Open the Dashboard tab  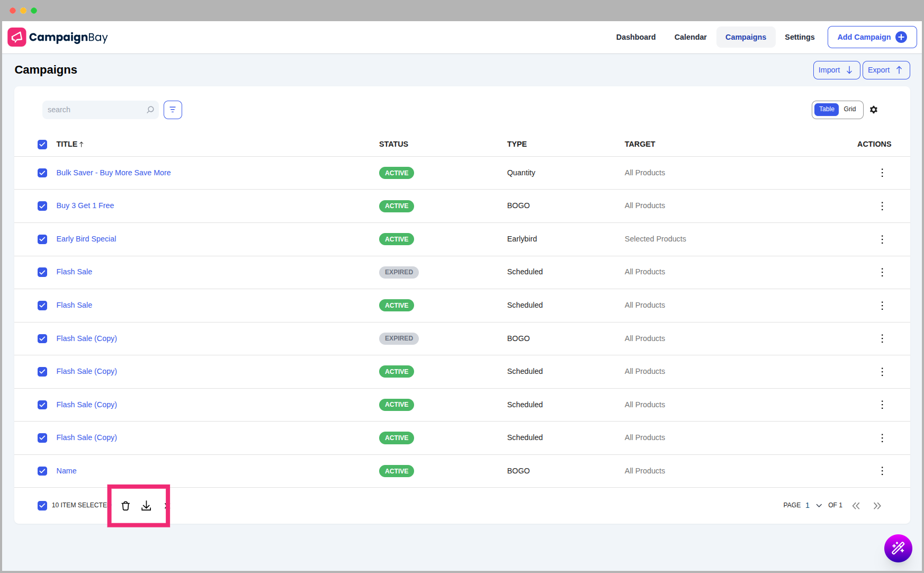tap(636, 37)
